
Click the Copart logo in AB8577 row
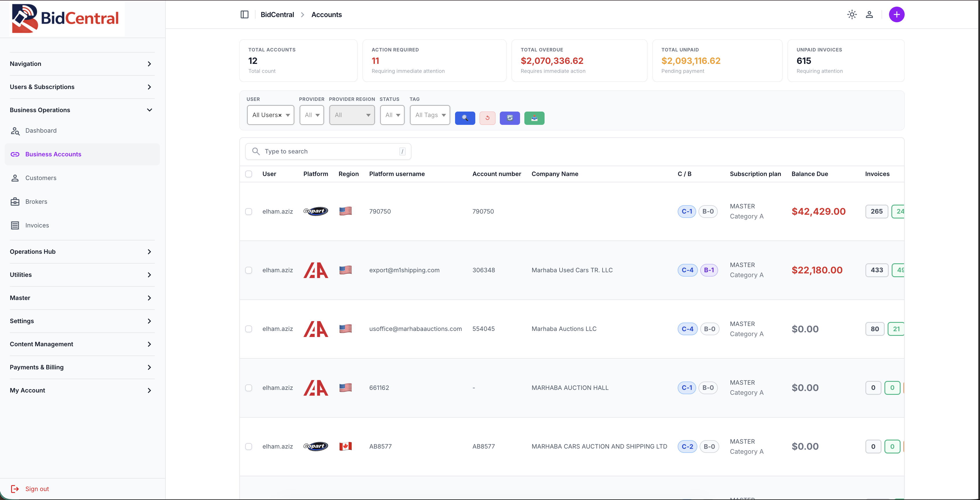point(315,446)
